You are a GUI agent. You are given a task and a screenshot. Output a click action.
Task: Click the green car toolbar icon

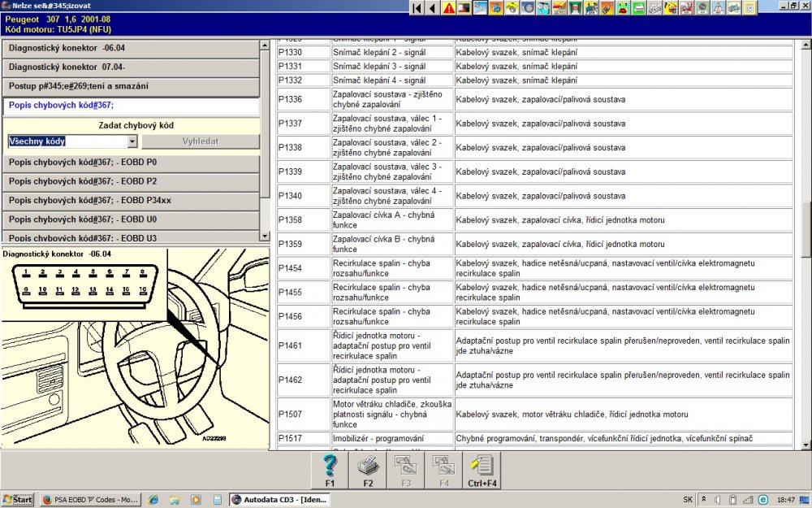pyautogui.click(x=639, y=8)
